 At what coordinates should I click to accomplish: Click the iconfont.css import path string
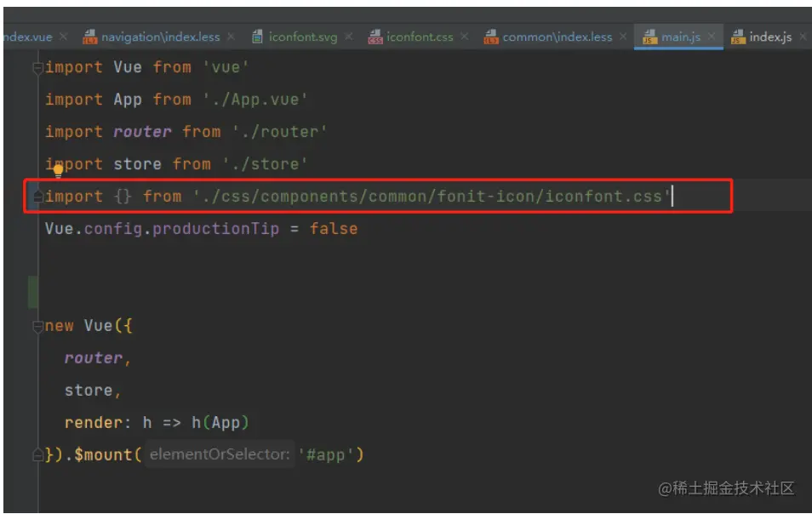coord(432,197)
